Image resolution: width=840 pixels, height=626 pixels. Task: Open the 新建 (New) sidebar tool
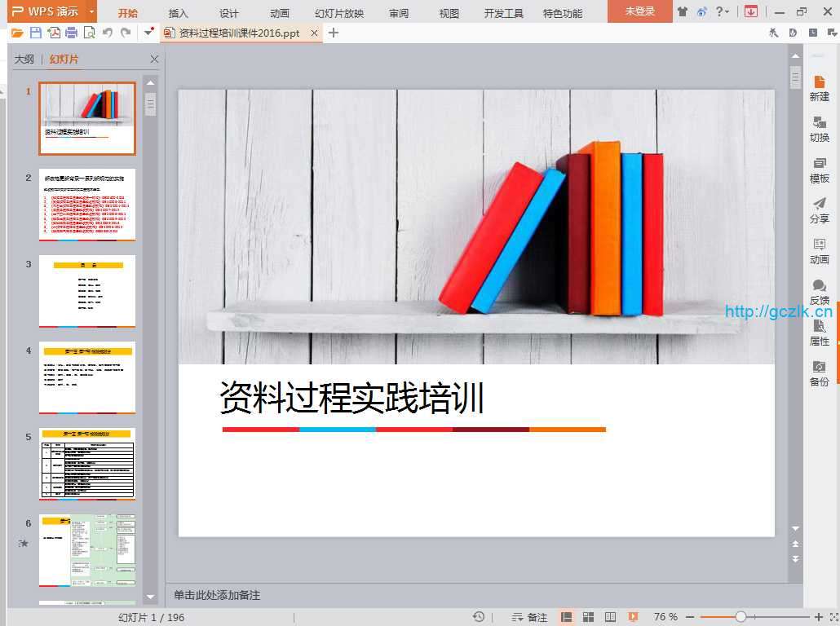coord(819,88)
